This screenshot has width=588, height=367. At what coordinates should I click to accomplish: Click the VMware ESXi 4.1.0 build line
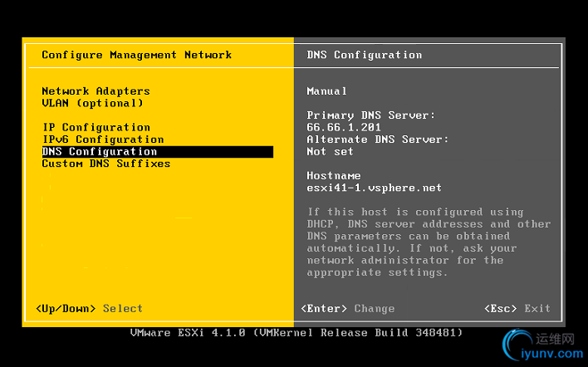296,333
